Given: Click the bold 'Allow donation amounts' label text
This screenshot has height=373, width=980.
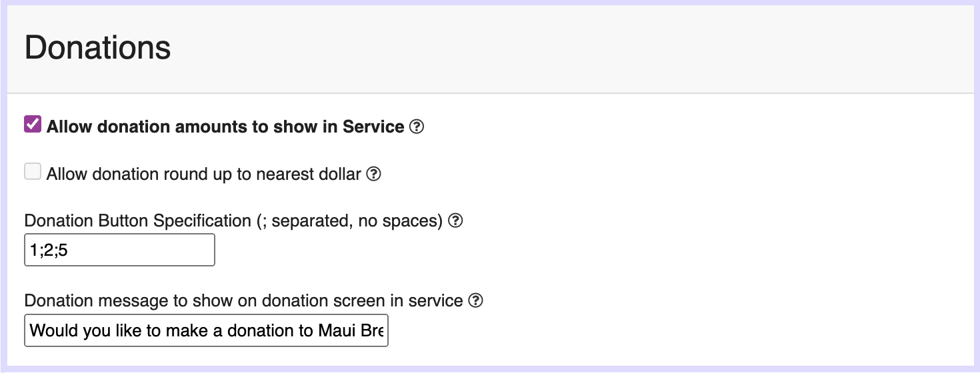Looking at the screenshot, I should tap(225, 127).
